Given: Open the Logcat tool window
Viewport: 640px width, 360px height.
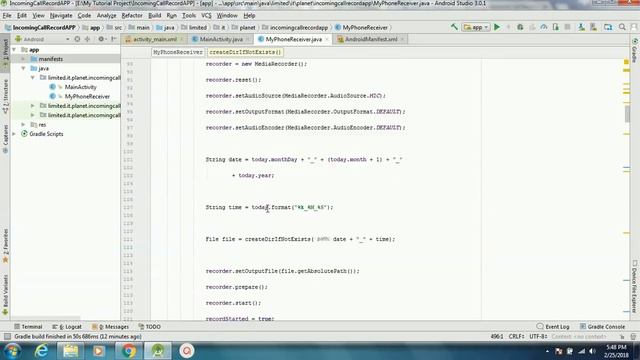Looking at the screenshot, I should pos(67,327).
